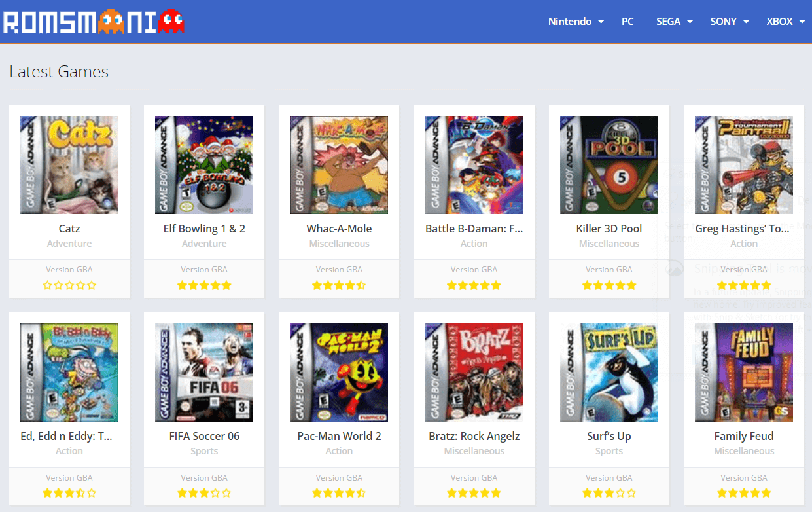
Task: Click the Action genre under Battle B-Daman
Action: pyautogui.click(x=474, y=244)
